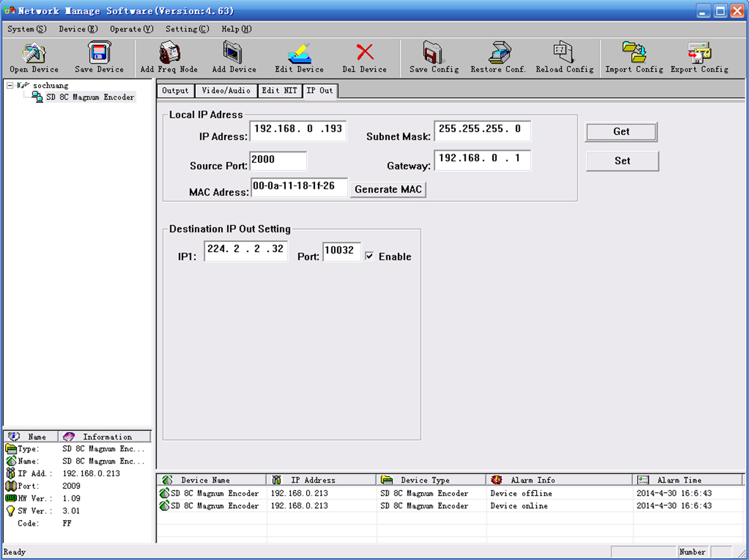749x560 pixels.
Task: Switch to the Video/Audio tab
Action: tap(226, 91)
